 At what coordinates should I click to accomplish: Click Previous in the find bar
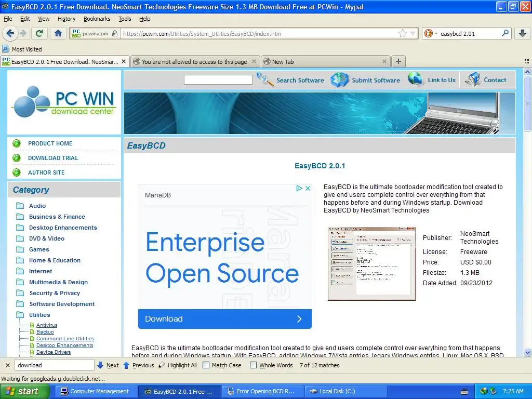pyautogui.click(x=138, y=365)
